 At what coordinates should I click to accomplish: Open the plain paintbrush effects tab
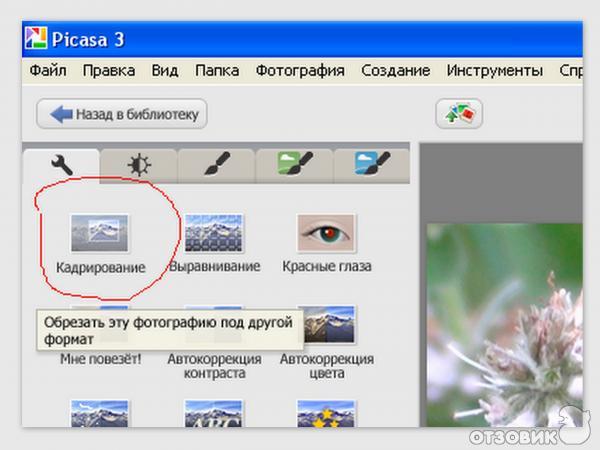tap(216, 165)
